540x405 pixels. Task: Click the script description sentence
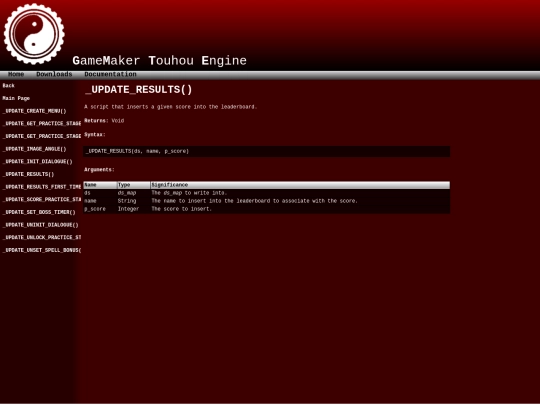point(170,107)
